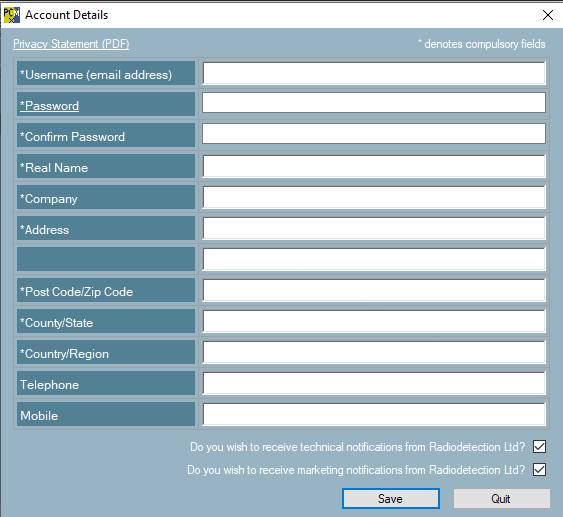Select the Confirm Password text field
This screenshot has width=563, height=517.
374,134
